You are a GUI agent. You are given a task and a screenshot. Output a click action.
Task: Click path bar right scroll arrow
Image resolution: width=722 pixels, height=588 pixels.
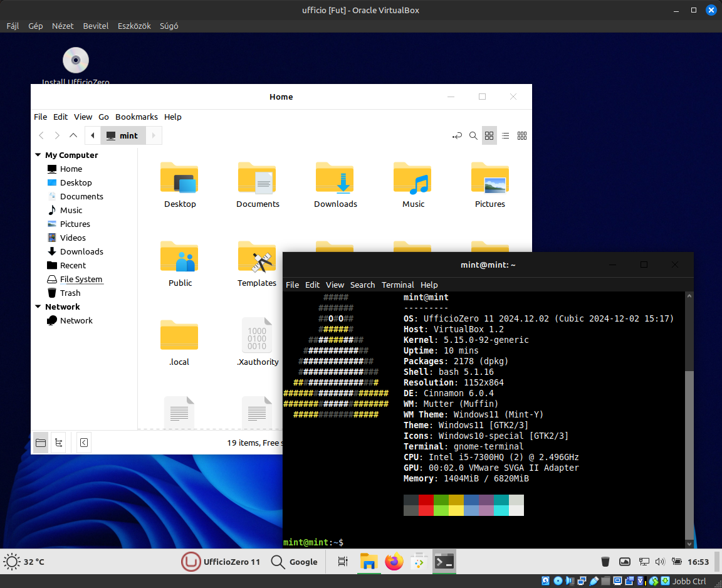[154, 135]
